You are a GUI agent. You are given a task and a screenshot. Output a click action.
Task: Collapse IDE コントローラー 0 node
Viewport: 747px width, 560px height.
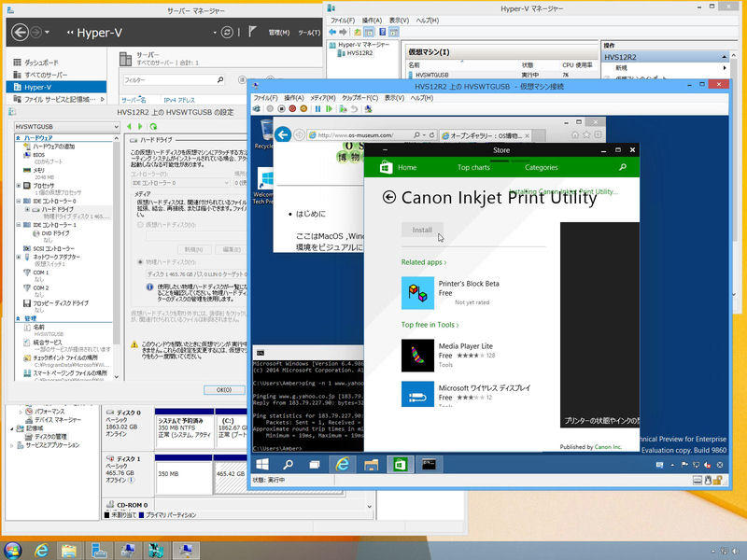point(19,201)
